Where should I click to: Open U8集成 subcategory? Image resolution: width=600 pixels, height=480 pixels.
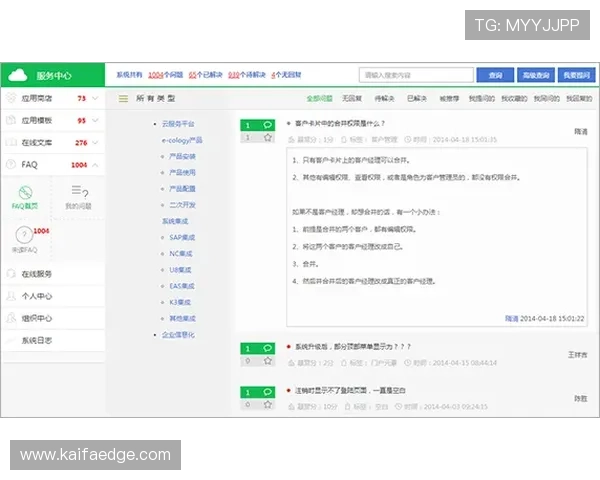click(180, 270)
